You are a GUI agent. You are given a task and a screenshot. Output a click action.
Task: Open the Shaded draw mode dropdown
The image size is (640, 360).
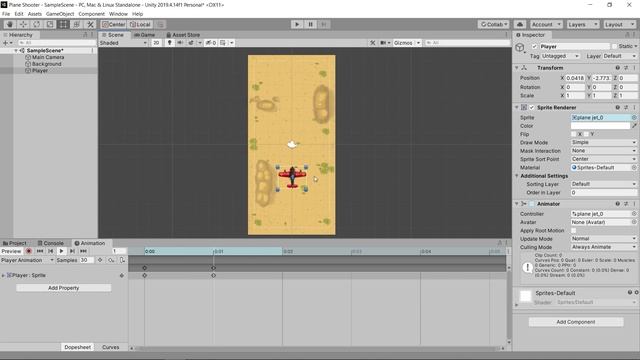123,42
